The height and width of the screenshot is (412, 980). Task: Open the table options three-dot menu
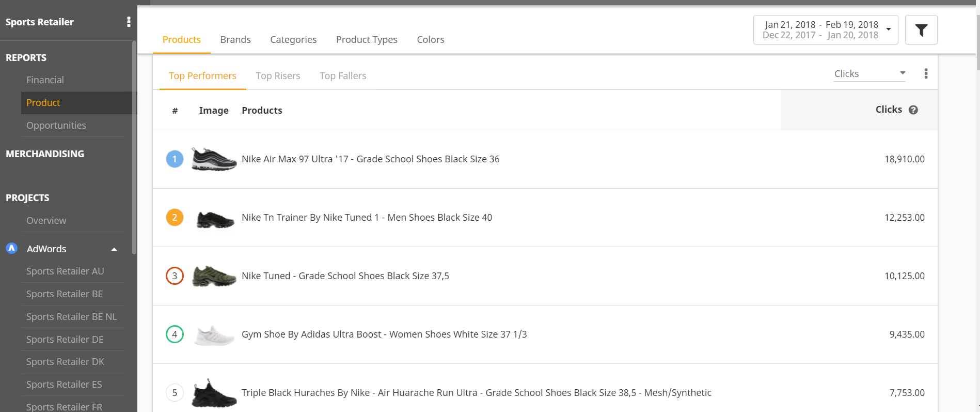(x=926, y=74)
